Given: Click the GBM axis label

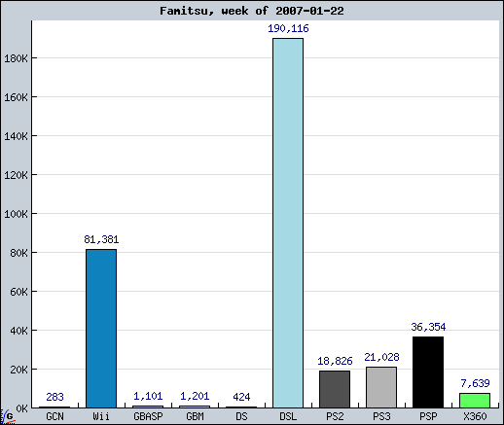Looking at the screenshot, I should click(195, 416).
